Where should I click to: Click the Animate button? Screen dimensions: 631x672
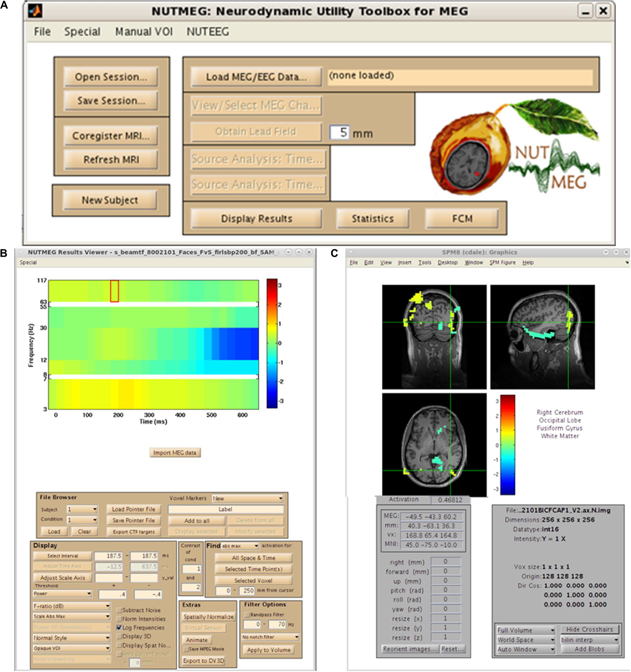pos(197,640)
